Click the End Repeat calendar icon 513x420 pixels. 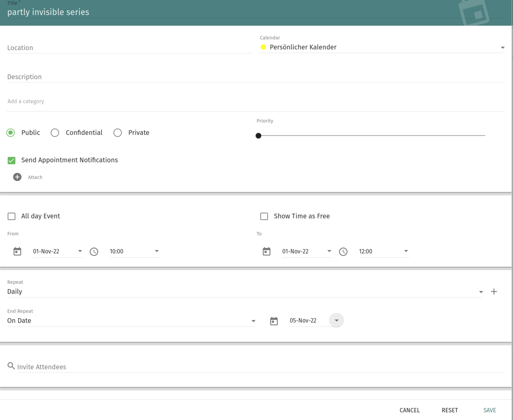[274, 321]
